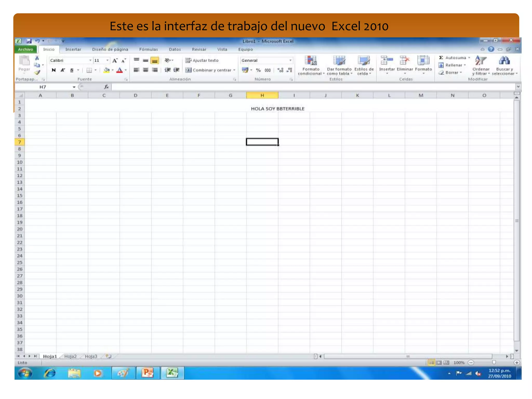Click Internet Explorer in the taskbar
The image size is (532, 399).
pyautogui.click(x=50, y=373)
